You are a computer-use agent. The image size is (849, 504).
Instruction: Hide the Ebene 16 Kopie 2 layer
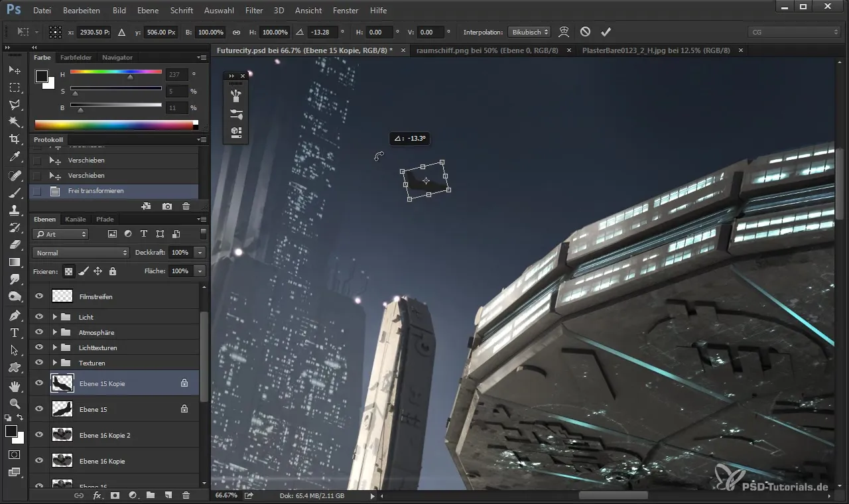(39, 435)
